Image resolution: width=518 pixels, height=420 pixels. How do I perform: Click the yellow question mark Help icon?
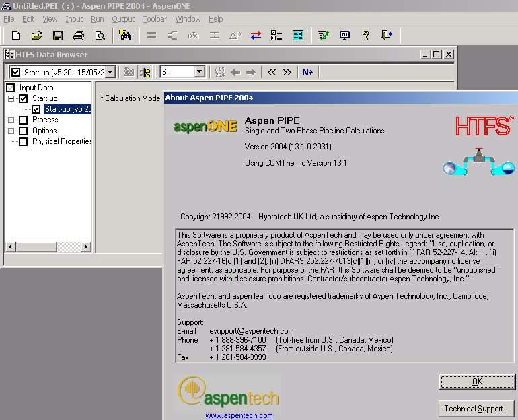tap(366, 35)
